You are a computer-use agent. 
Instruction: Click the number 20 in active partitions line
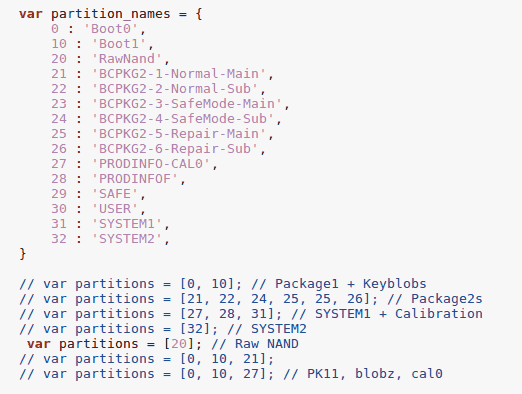click(179, 344)
